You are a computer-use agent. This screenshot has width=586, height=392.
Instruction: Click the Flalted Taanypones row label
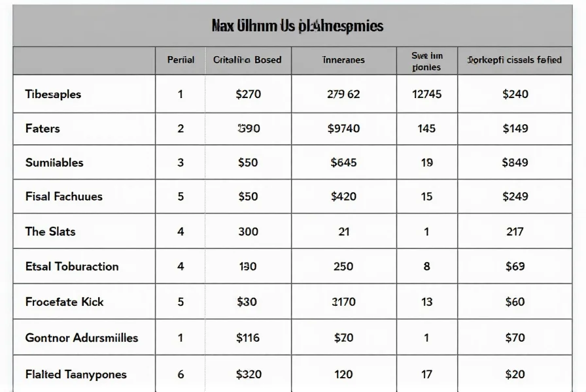(76, 374)
